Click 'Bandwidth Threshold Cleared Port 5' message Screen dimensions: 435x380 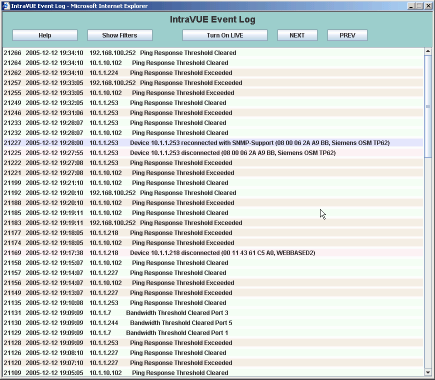(x=181, y=323)
